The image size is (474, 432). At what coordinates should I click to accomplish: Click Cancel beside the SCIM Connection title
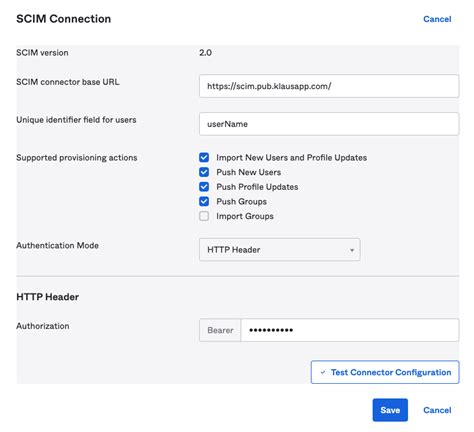437,19
